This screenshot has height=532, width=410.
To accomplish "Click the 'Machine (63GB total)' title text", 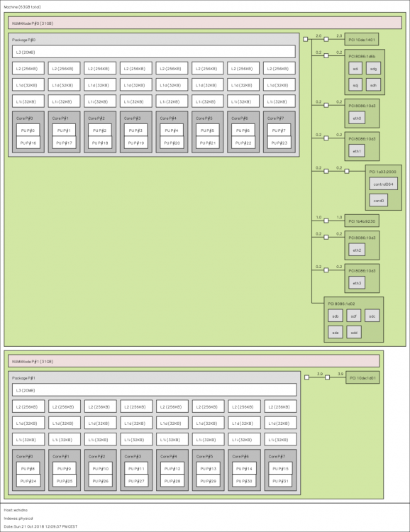I will [x=22, y=7].
